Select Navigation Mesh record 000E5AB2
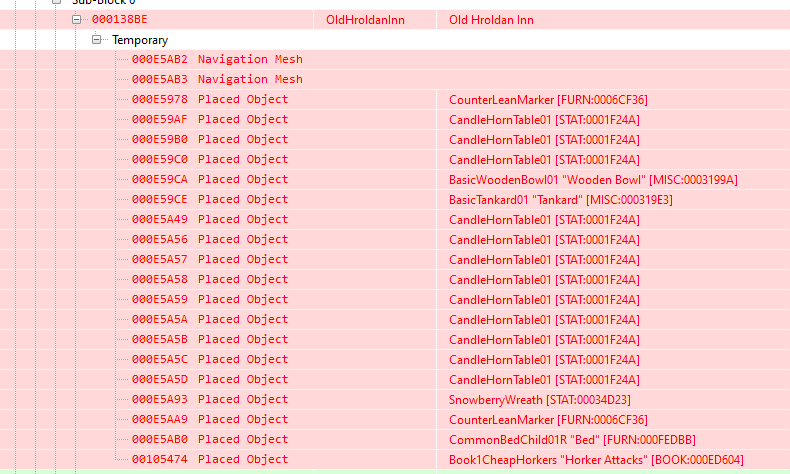The image size is (790, 474). [216, 59]
